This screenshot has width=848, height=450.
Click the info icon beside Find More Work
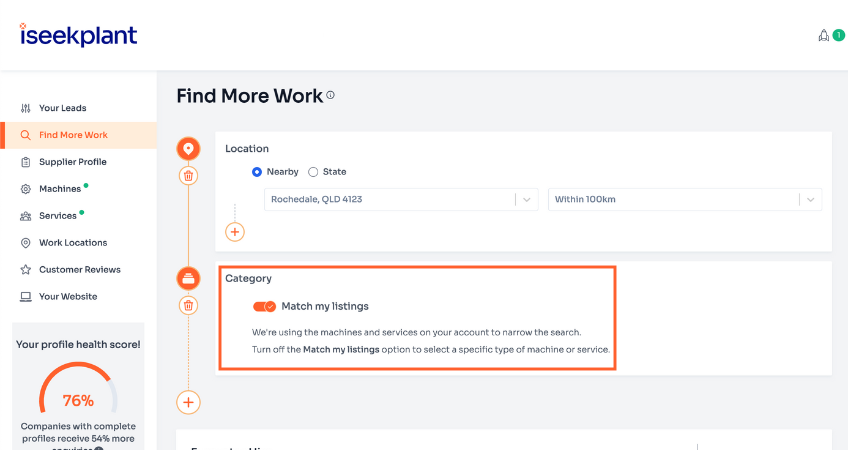(331, 96)
